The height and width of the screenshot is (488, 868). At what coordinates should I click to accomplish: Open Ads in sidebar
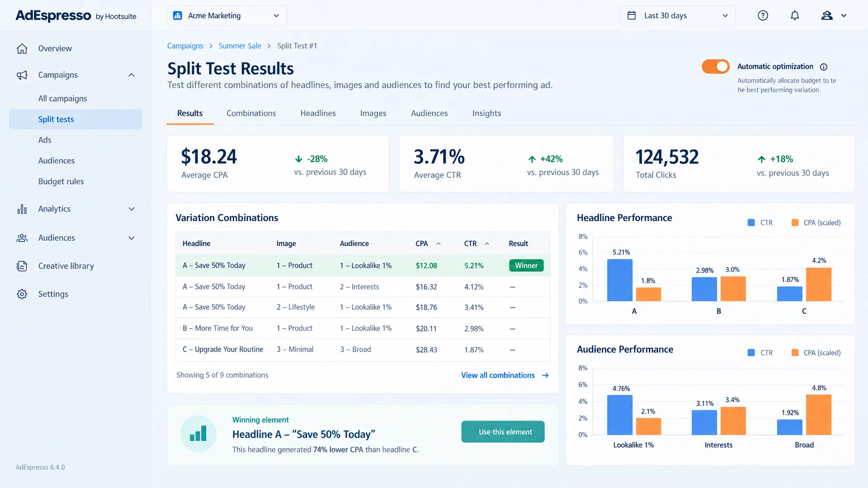(x=45, y=140)
